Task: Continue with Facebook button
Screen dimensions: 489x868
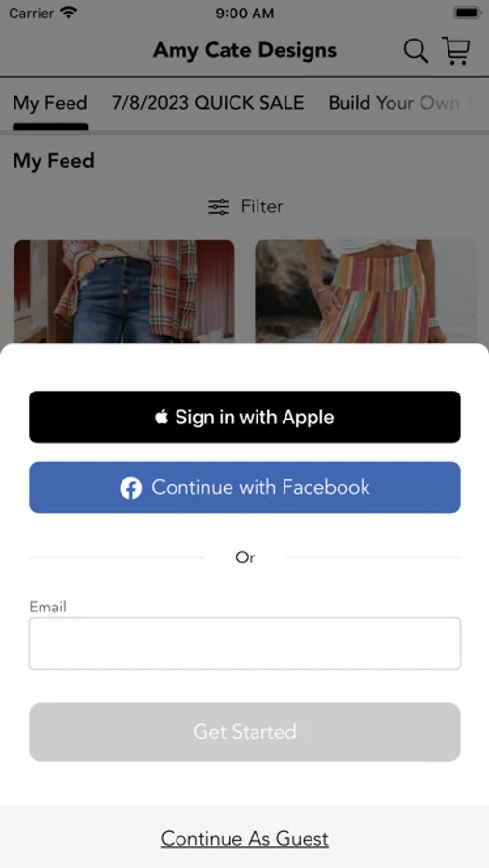Action: point(245,488)
